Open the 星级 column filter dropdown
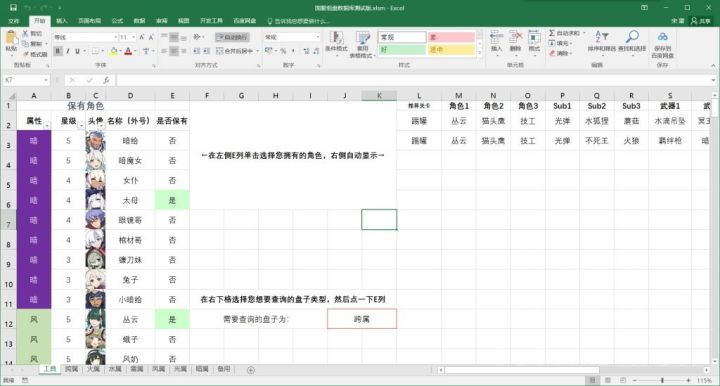The height and width of the screenshot is (386, 720). coord(81,125)
